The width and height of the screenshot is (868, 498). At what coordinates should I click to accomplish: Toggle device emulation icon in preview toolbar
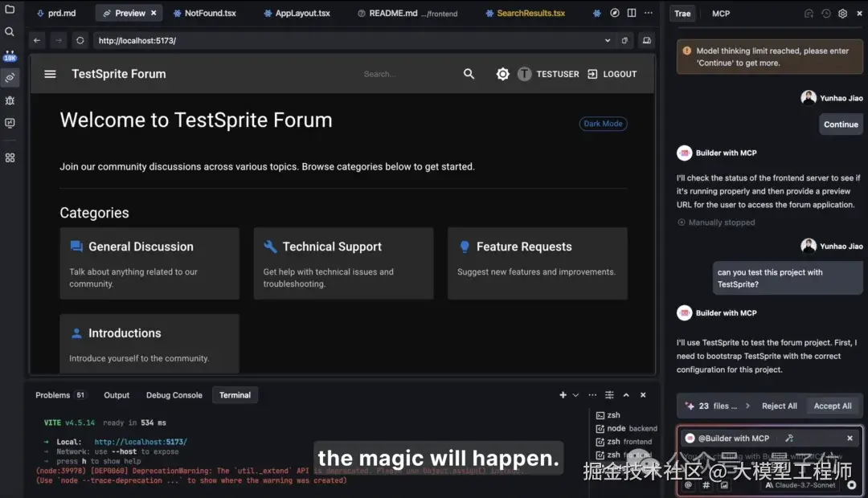point(646,40)
